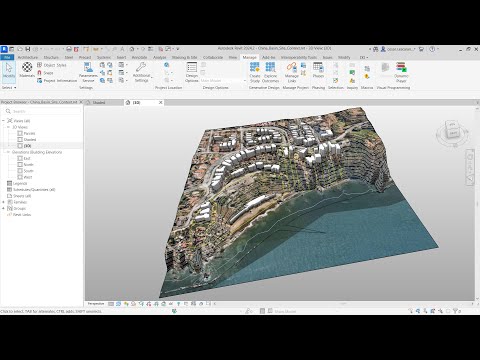Click the Default 3D View house icon
This screenshot has height=360, width=480.
tap(132, 49)
